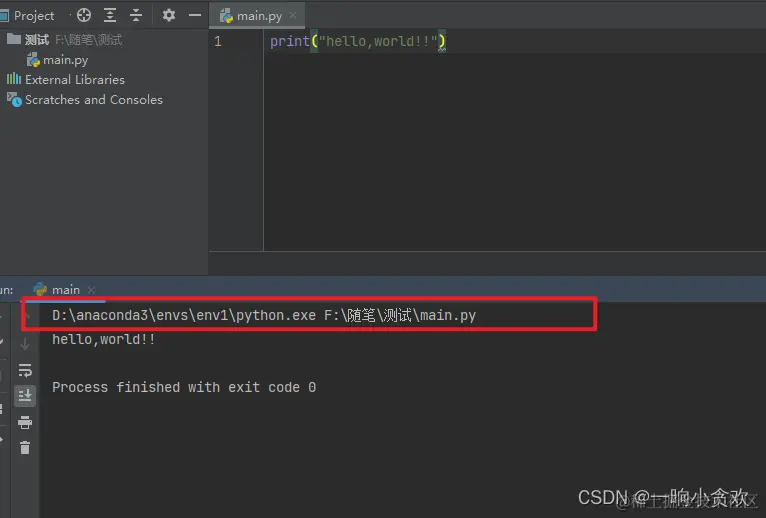Collapse all in Project panel

(x=136, y=16)
